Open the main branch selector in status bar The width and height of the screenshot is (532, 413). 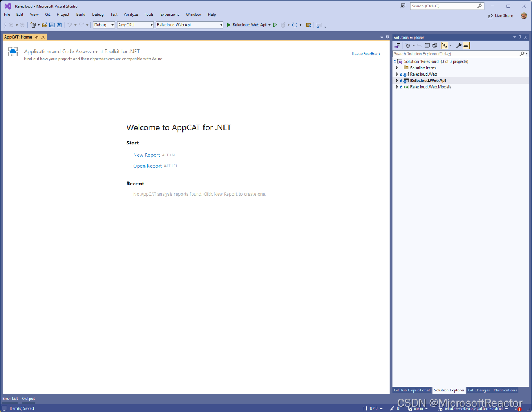click(x=418, y=408)
